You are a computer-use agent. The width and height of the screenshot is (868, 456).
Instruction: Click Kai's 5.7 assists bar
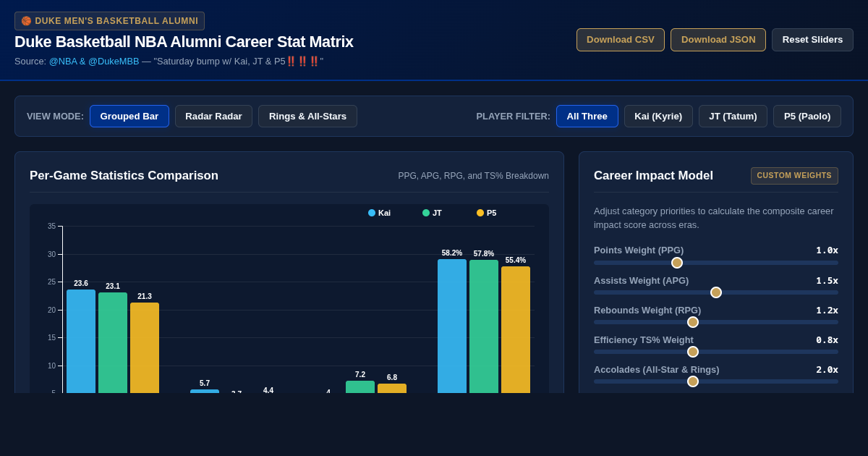click(205, 392)
